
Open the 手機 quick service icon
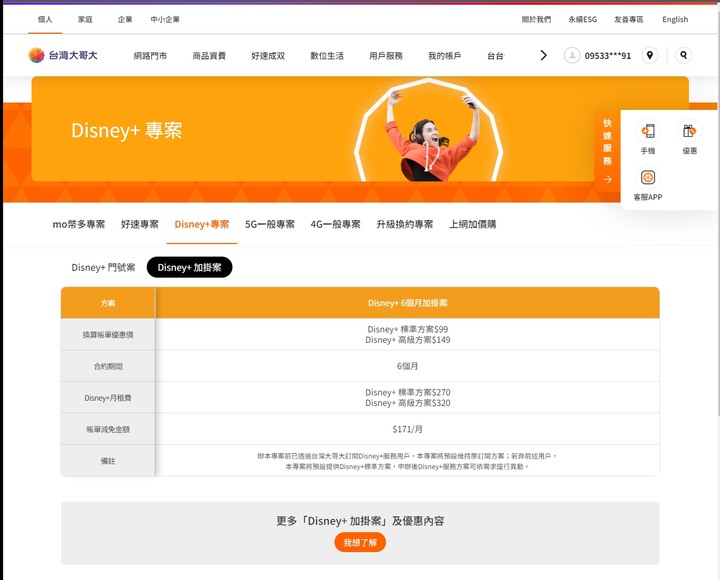(648, 137)
